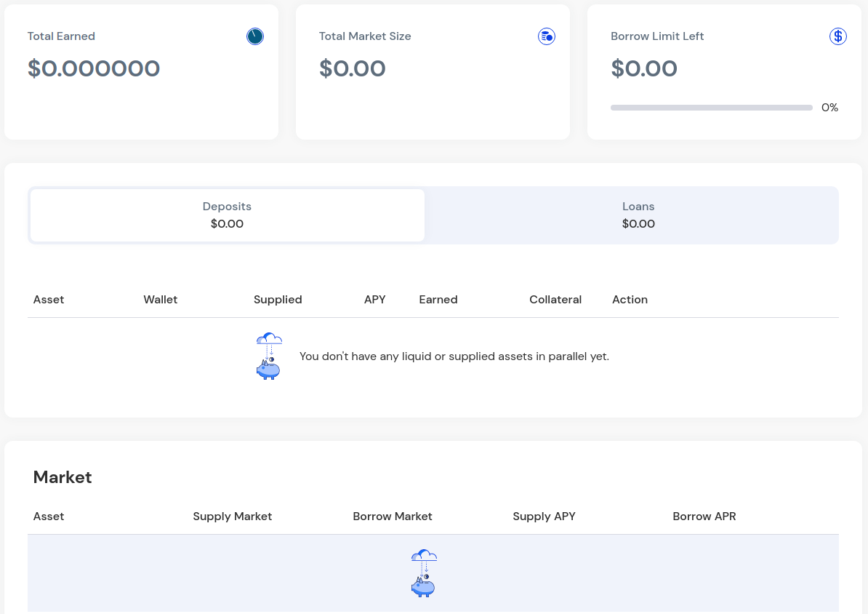
Task: Switch to the Deposits tab
Action: pyautogui.click(x=227, y=215)
